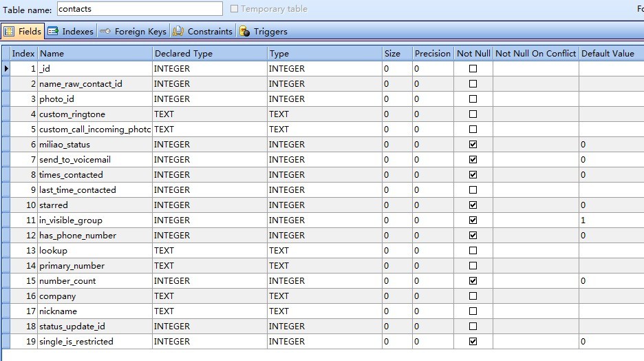The image size is (644, 361).
Task: Enable the Temporary table checkbox
Action: coord(235,9)
